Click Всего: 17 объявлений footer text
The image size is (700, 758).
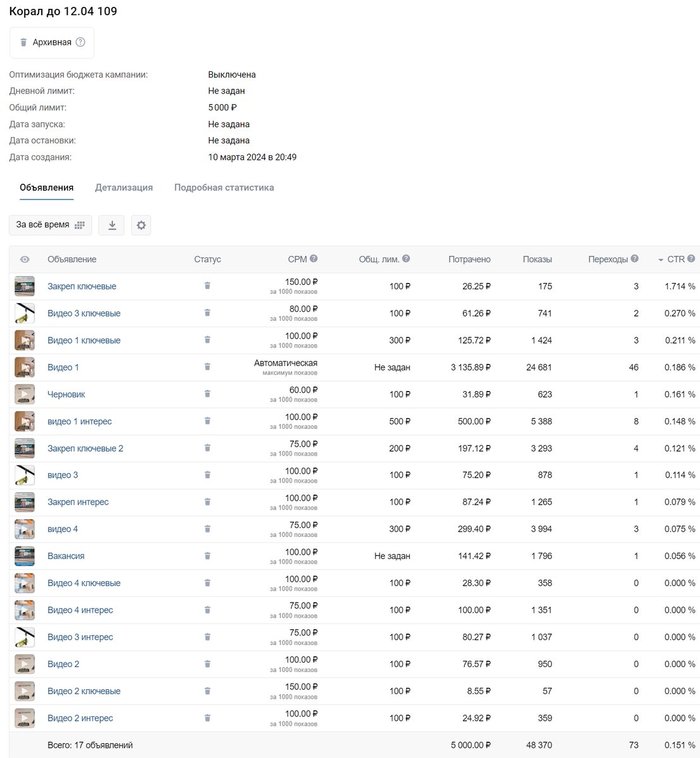(90, 745)
